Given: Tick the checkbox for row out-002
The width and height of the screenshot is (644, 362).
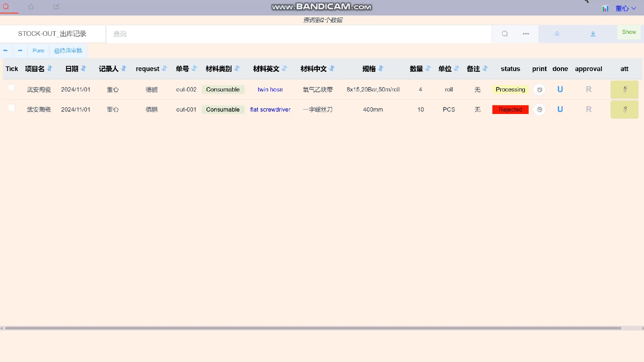Looking at the screenshot, I should tap(12, 88).
